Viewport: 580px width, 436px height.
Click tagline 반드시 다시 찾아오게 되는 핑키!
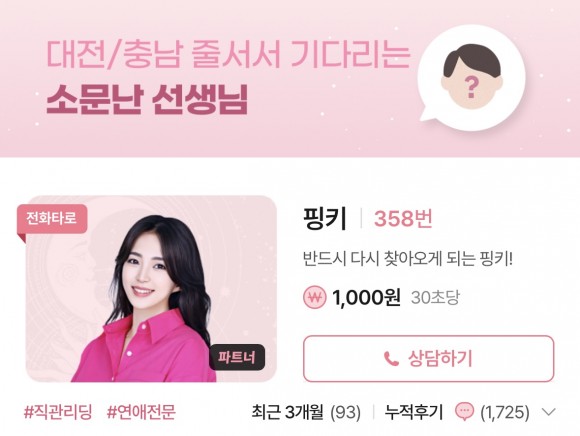408,259
